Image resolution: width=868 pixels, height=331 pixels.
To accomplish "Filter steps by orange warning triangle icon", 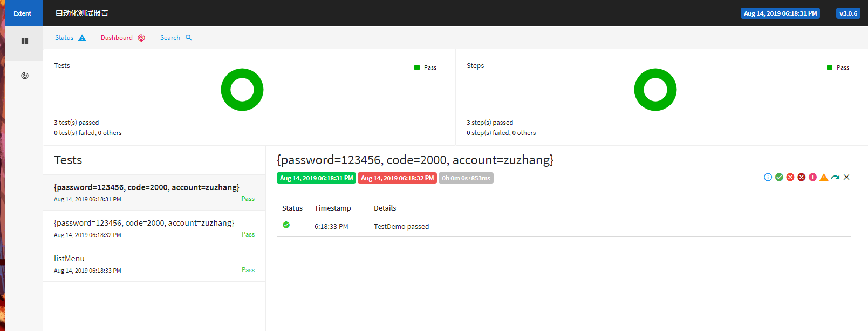I will pos(824,177).
